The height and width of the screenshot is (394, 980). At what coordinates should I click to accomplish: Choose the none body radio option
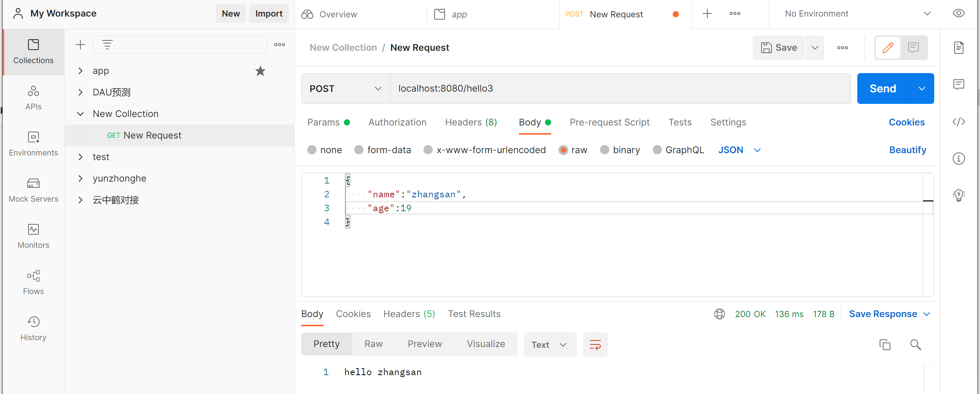[312, 150]
